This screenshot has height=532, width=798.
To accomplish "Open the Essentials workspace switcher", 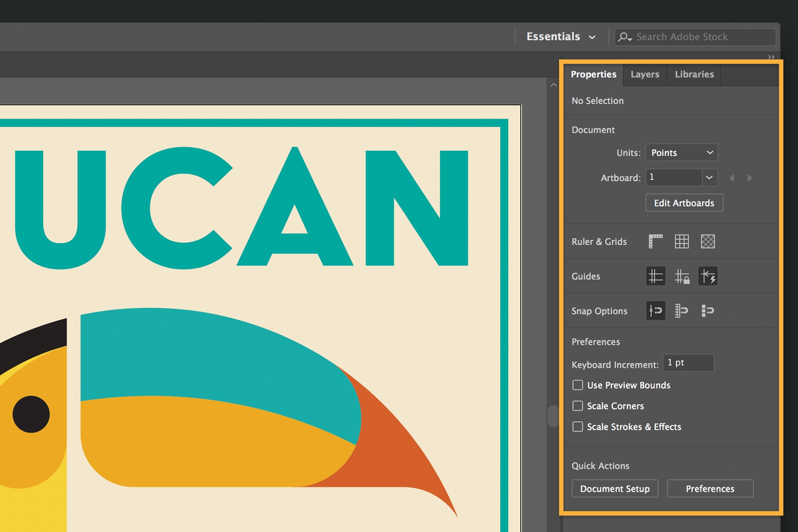I will [x=560, y=37].
